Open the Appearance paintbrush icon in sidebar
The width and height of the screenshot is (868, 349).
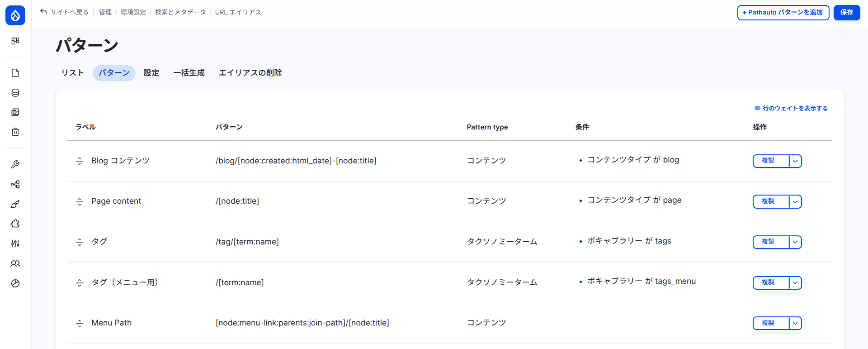coord(15,204)
